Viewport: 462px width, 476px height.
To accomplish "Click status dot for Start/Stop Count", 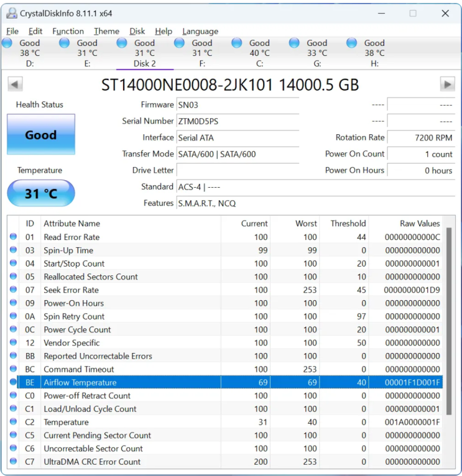I will click(13, 263).
